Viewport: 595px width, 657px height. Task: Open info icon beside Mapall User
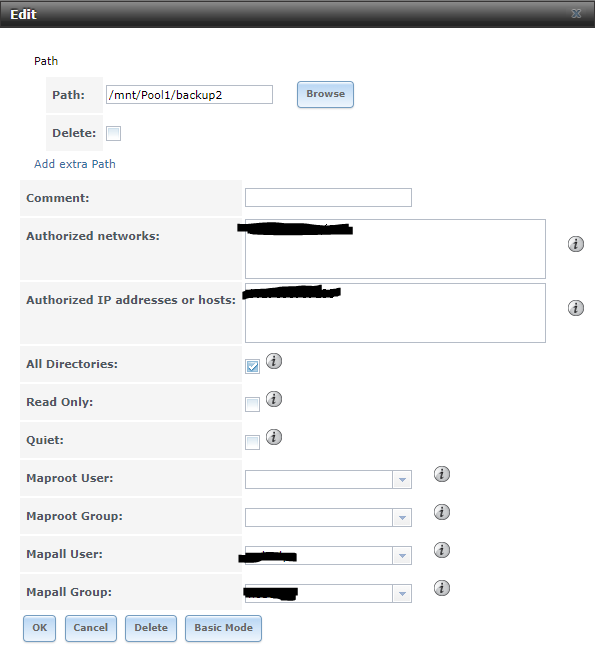click(x=442, y=550)
